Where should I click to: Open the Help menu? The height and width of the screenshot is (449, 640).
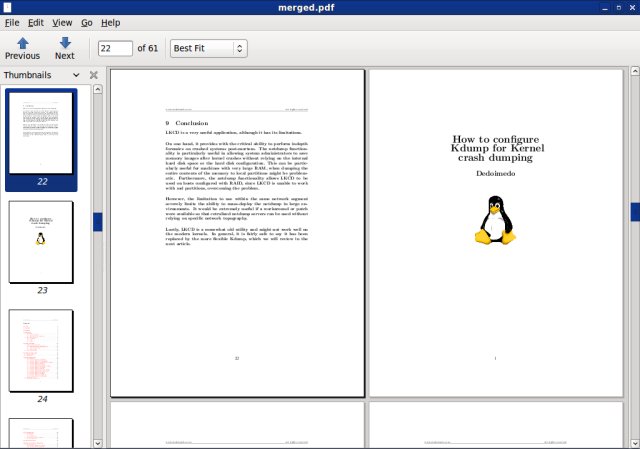(110, 23)
